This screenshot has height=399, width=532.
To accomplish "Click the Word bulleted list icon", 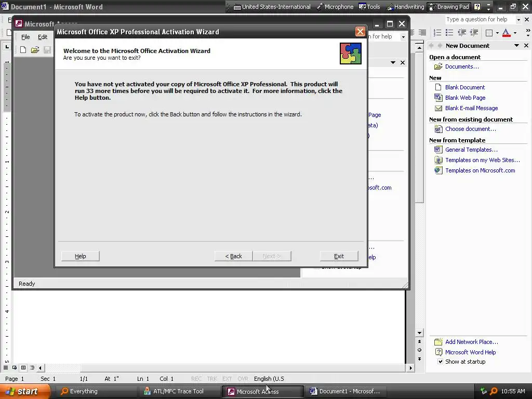I will [x=449, y=33].
